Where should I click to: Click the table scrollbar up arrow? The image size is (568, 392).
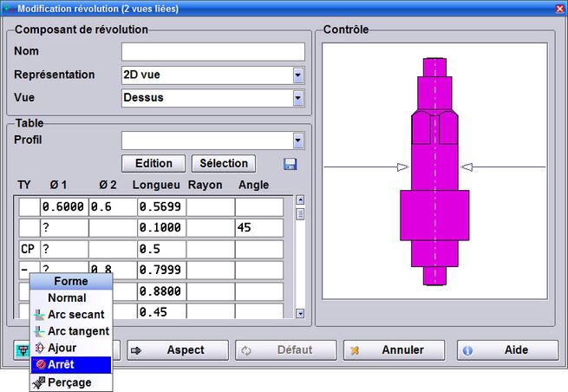300,200
